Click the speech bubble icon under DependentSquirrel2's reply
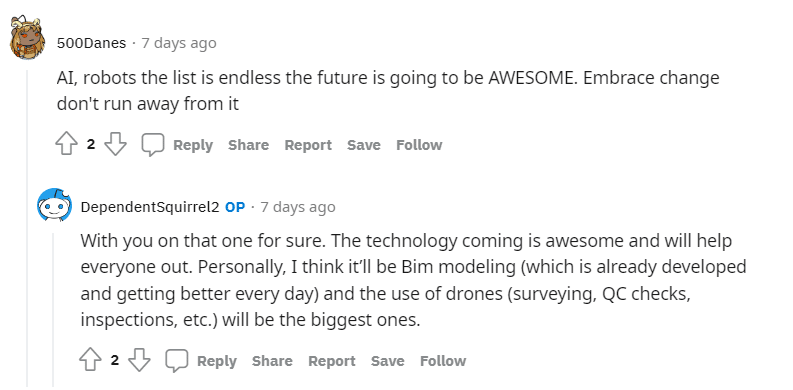Image resolution: width=793 pixels, height=390 pixels. click(x=177, y=361)
